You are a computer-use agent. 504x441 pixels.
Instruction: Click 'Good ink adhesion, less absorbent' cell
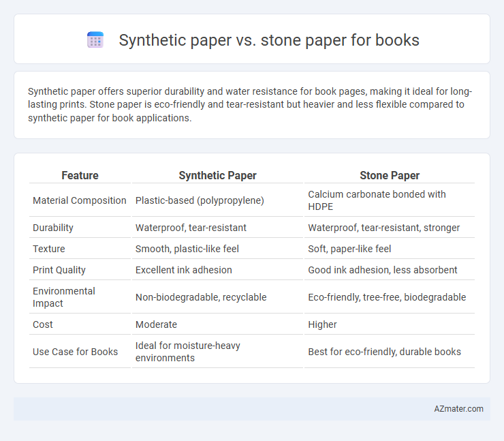[x=383, y=270]
